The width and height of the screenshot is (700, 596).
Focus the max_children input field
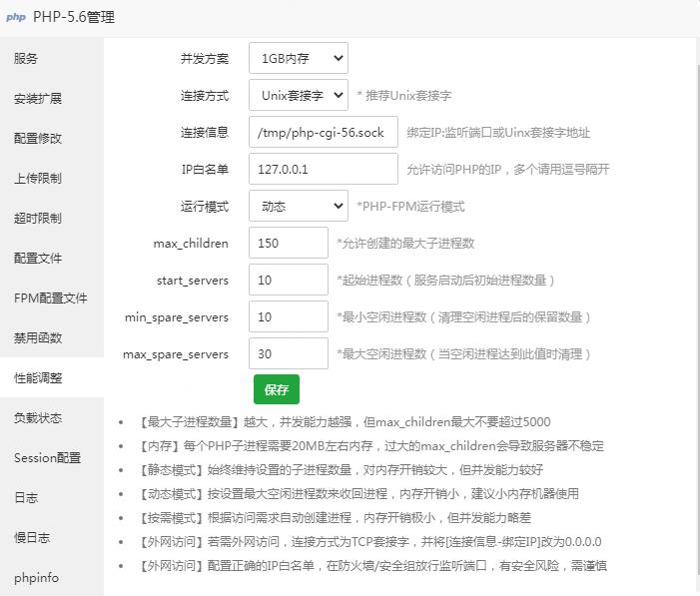(x=289, y=243)
